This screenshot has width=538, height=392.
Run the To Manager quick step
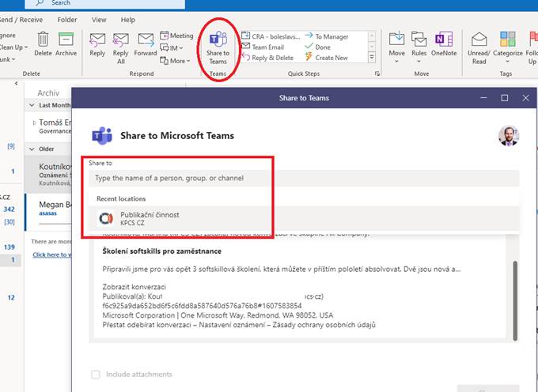click(327, 36)
